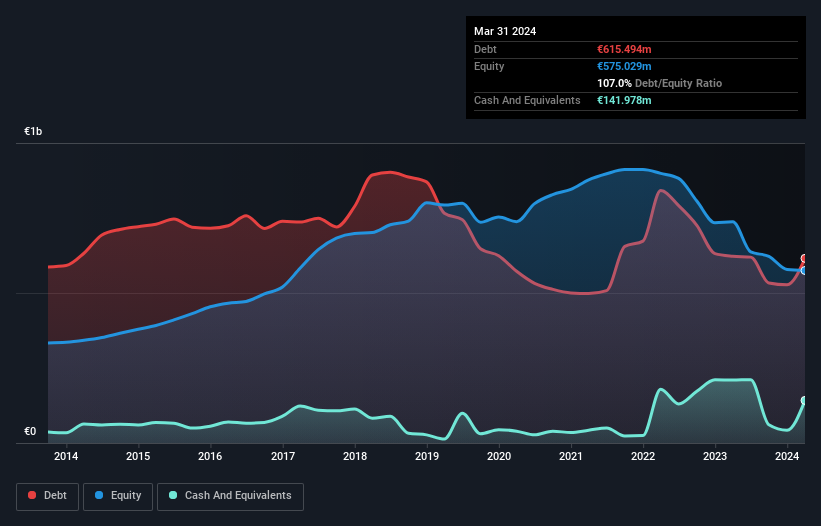Image resolution: width=821 pixels, height=526 pixels.
Task: Click the Mar 31 2024 tooltip date
Action: click(x=505, y=31)
